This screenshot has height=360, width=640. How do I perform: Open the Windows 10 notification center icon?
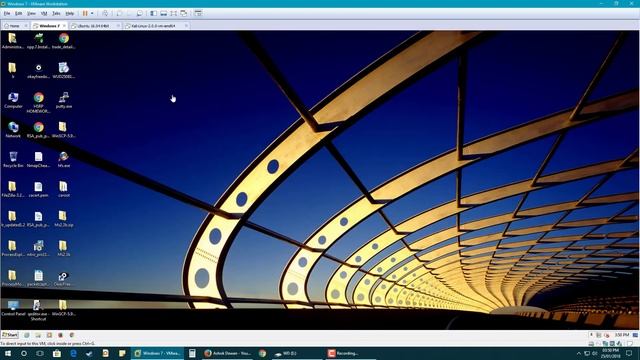(x=629, y=353)
